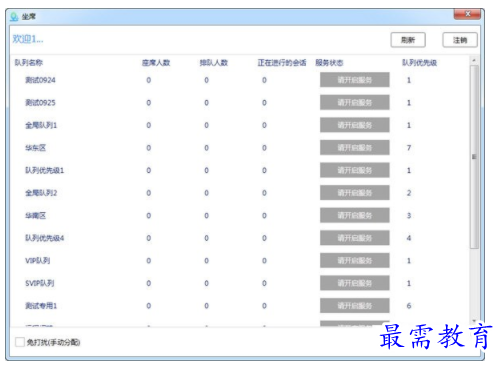Click priority value 7 of 华东区
The image size is (501, 368).
click(x=409, y=148)
